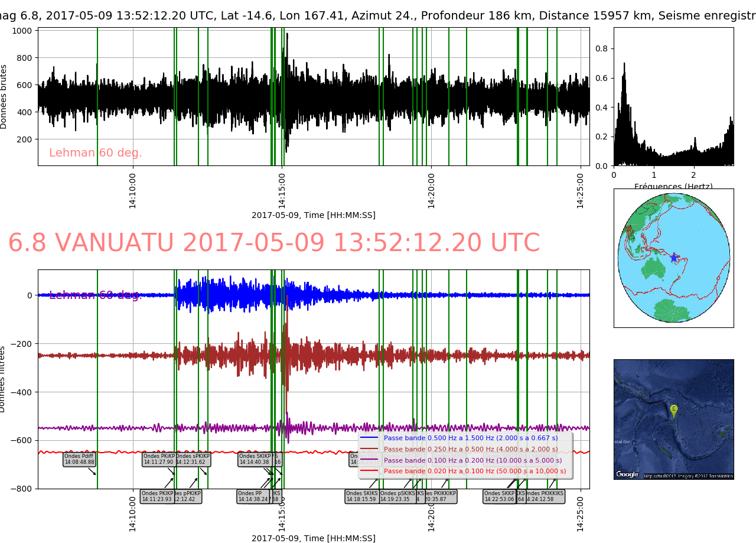This screenshot has width=756, height=543.
Task: Click brown 0.250 Hz a 0.500 Hz legend entry
Action: [470, 449]
